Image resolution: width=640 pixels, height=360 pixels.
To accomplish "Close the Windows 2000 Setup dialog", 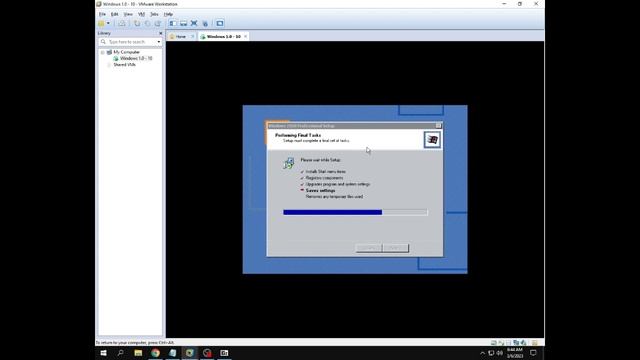I will pos(438,126).
